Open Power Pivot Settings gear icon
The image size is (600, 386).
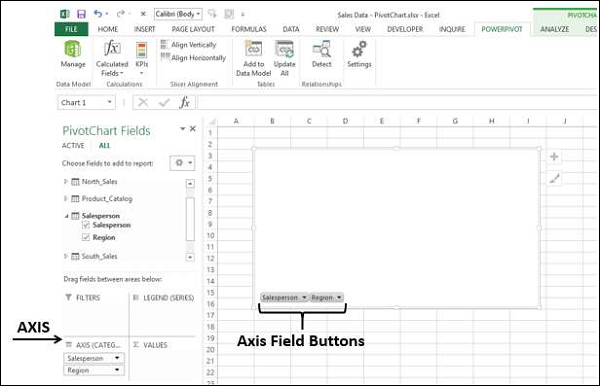point(359,49)
